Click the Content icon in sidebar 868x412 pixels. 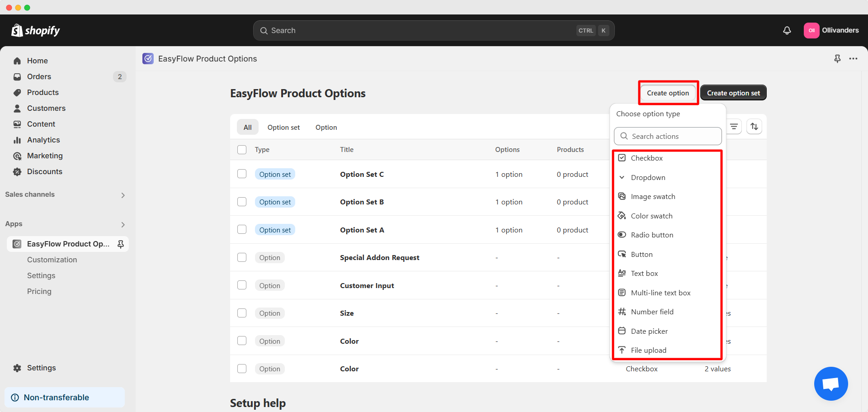click(x=17, y=124)
